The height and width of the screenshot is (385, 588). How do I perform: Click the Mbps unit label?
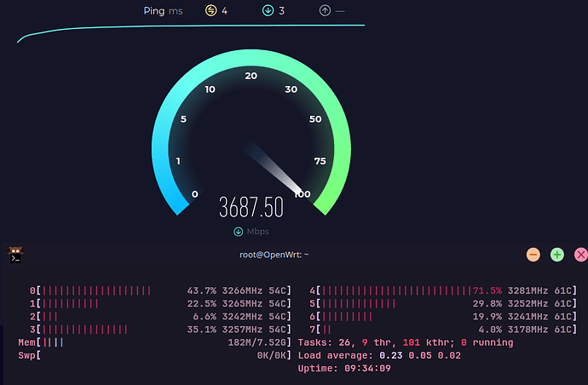tap(257, 232)
